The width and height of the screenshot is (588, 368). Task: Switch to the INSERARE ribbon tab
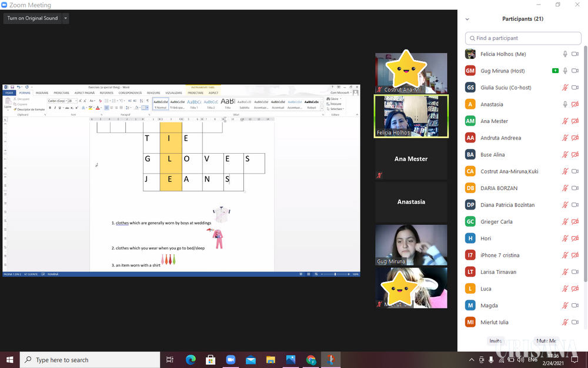[x=42, y=93]
